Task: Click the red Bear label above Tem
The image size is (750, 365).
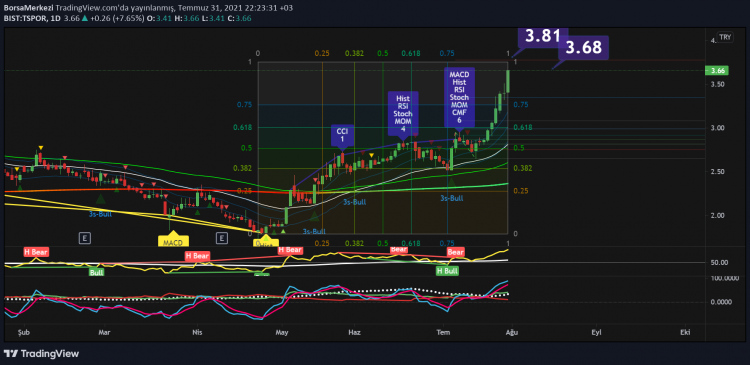Action: click(x=455, y=252)
